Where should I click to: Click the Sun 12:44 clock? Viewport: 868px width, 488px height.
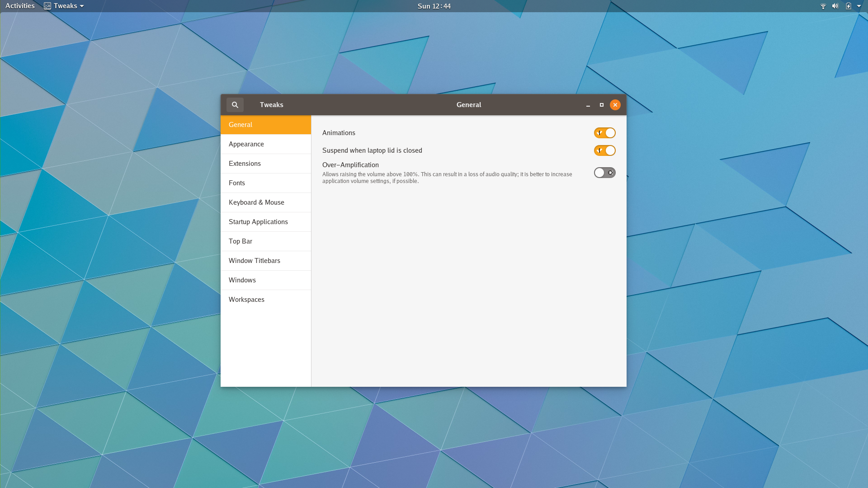[433, 6]
